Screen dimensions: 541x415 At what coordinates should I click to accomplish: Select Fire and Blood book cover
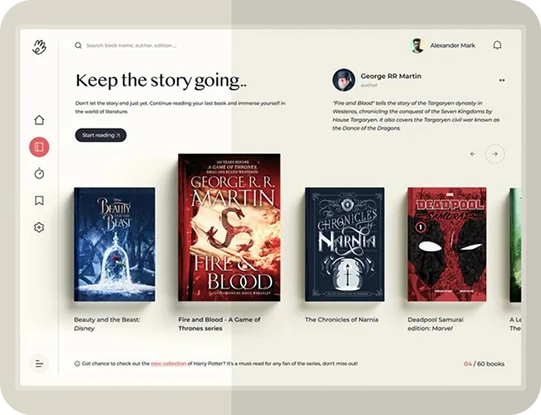(229, 227)
